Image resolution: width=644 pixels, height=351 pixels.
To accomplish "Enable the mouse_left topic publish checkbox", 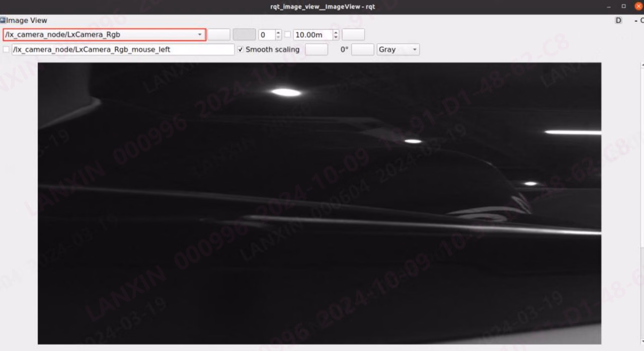I will pyautogui.click(x=6, y=49).
